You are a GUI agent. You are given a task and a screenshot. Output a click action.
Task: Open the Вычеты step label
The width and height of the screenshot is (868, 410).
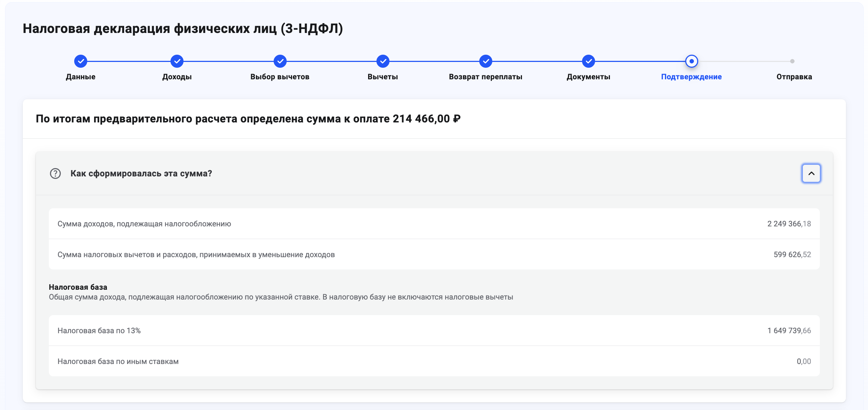(x=383, y=77)
